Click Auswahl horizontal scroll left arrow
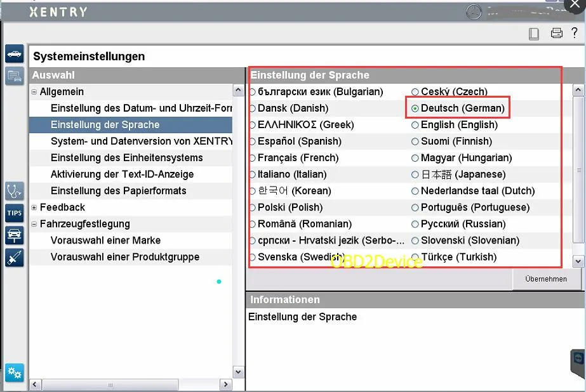586x392 pixels. coord(35,384)
